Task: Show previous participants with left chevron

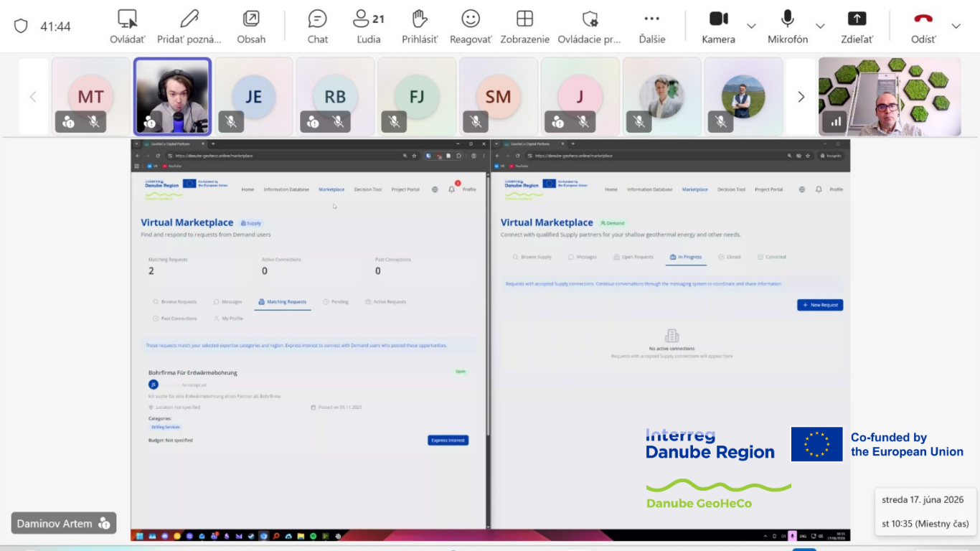Action: click(33, 97)
